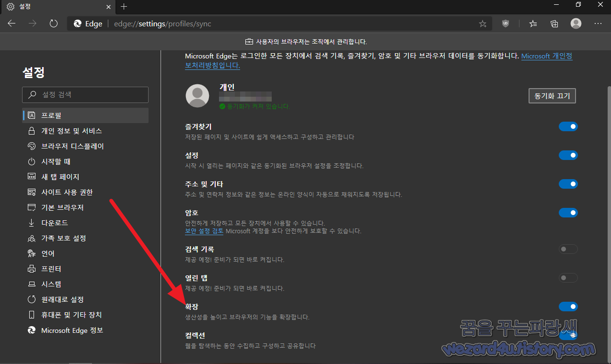Open 사이트 사용 권한 settings
Image resolution: width=611 pixels, height=364 pixels.
[x=85, y=192]
